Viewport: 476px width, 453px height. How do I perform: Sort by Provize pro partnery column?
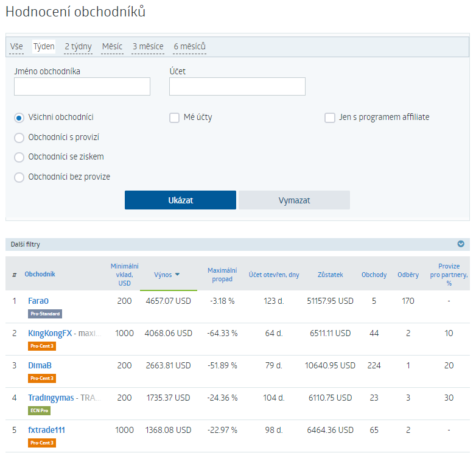click(449, 275)
